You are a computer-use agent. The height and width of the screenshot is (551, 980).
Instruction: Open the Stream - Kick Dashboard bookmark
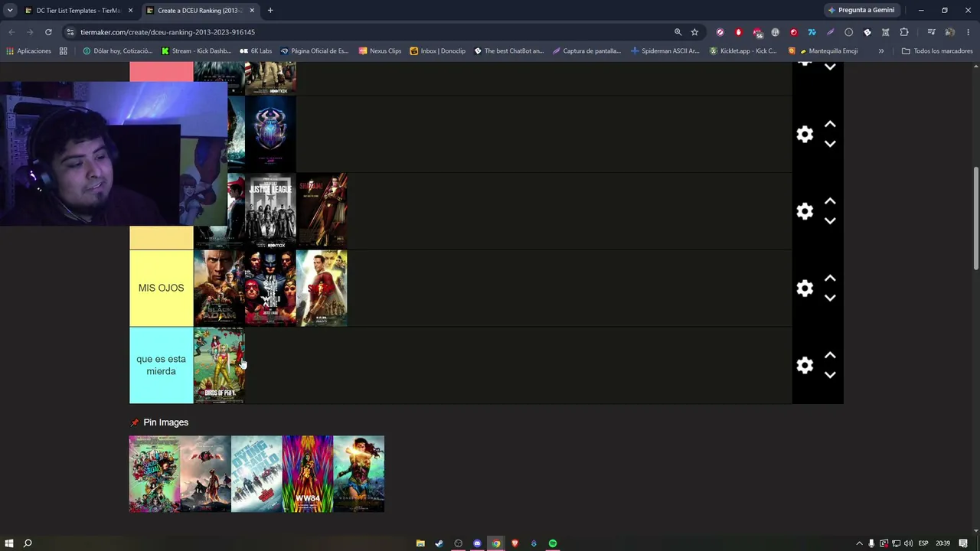(196, 51)
